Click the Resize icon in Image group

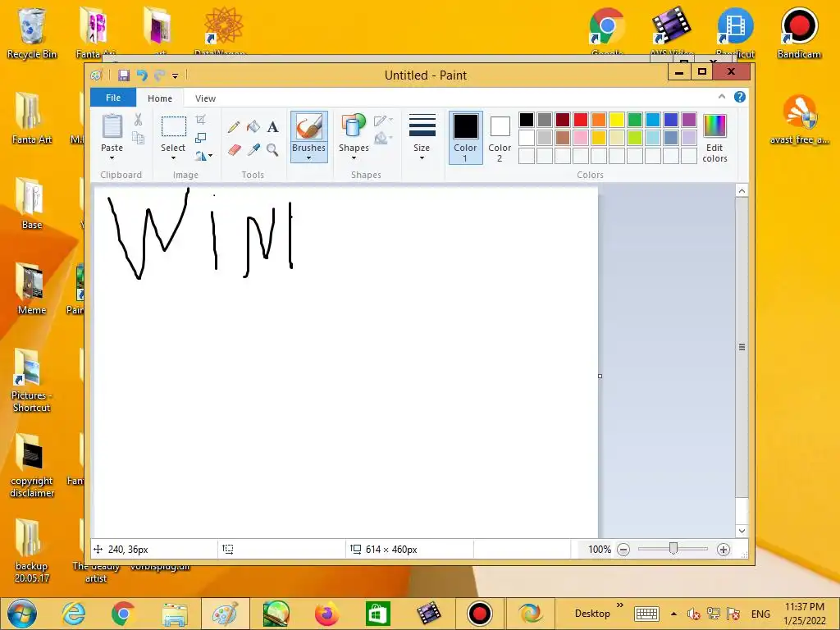coord(200,138)
